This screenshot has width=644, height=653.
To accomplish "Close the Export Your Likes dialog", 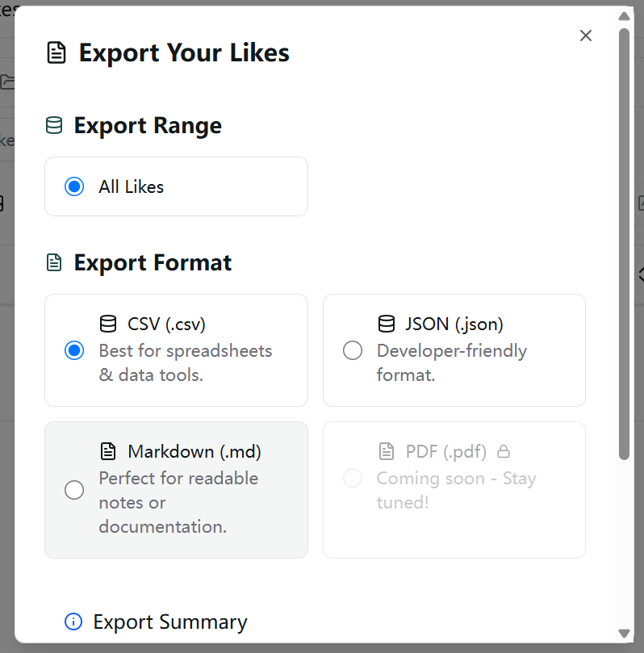I will pyautogui.click(x=586, y=36).
